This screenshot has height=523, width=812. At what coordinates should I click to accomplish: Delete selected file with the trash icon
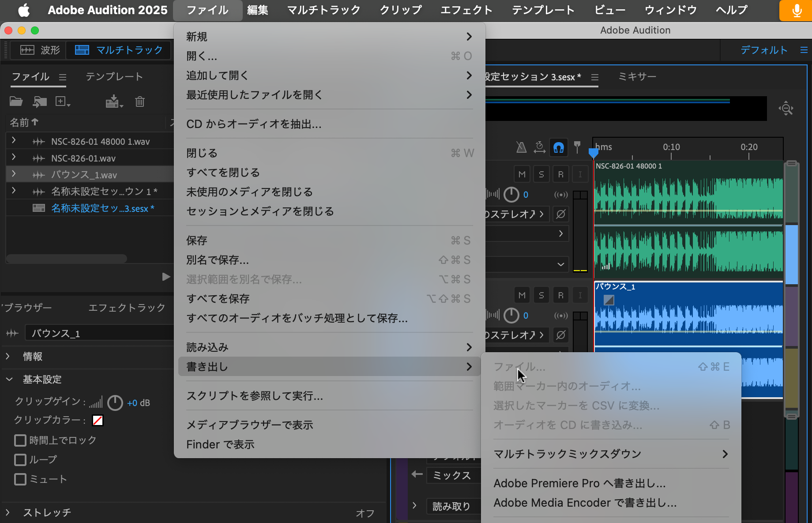tap(140, 102)
